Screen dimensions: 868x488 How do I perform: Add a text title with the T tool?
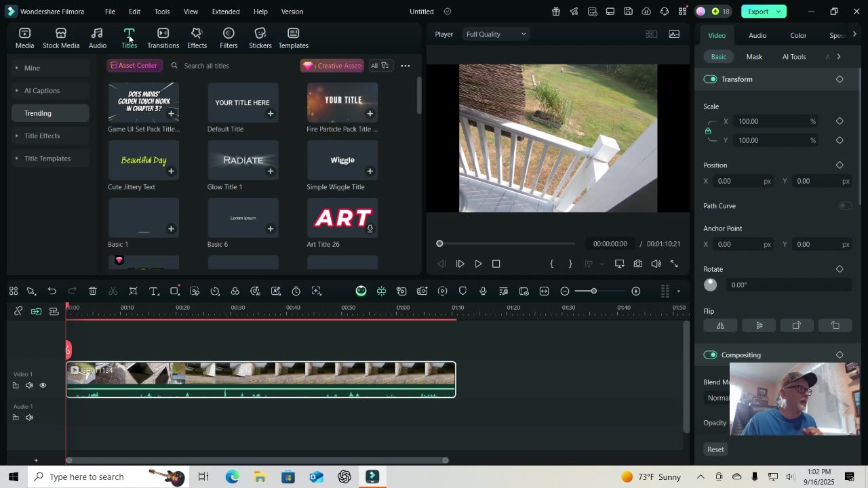click(x=154, y=291)
